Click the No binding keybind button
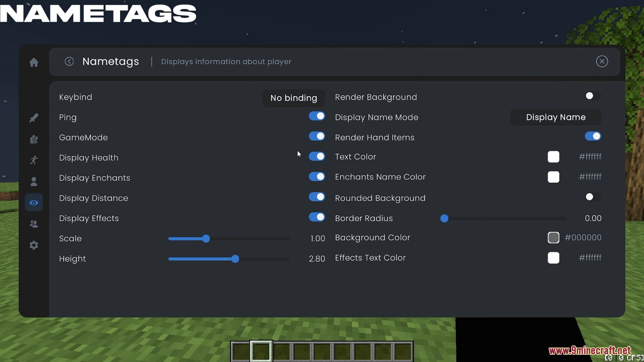This screenshot has width=644, height=362. point(293,98)
